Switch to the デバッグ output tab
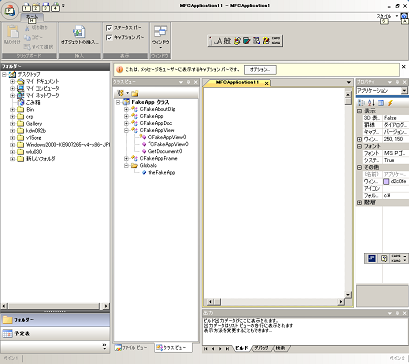The image size is (409, 364). click(x=262, y=348)
